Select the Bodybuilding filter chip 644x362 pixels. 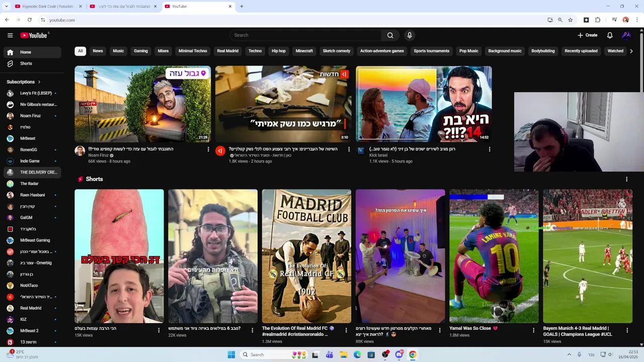point(543,51)
